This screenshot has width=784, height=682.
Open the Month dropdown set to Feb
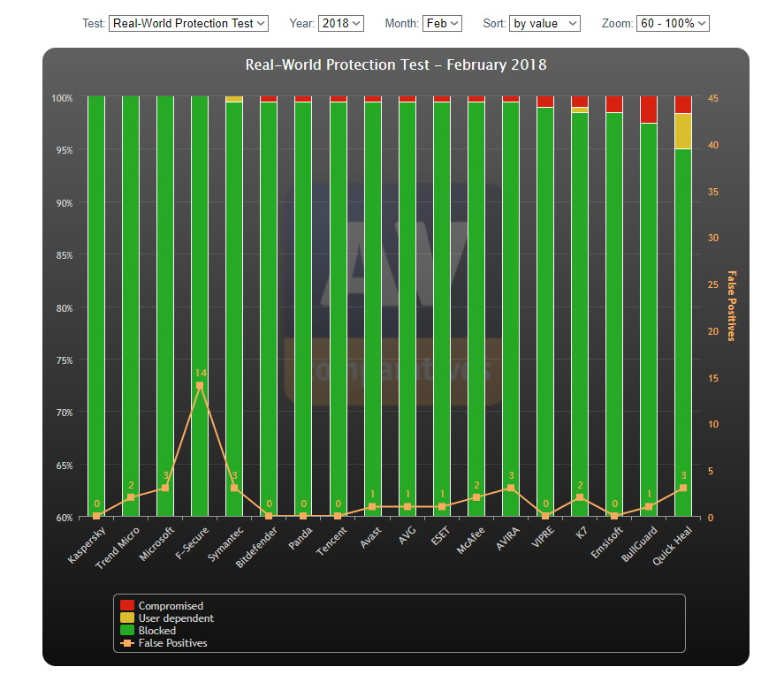click(442, 24)
